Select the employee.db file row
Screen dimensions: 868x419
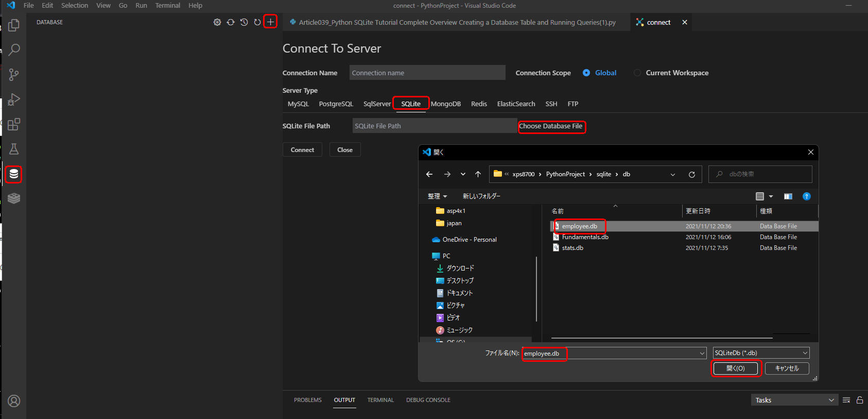click(x=684, y=226)
